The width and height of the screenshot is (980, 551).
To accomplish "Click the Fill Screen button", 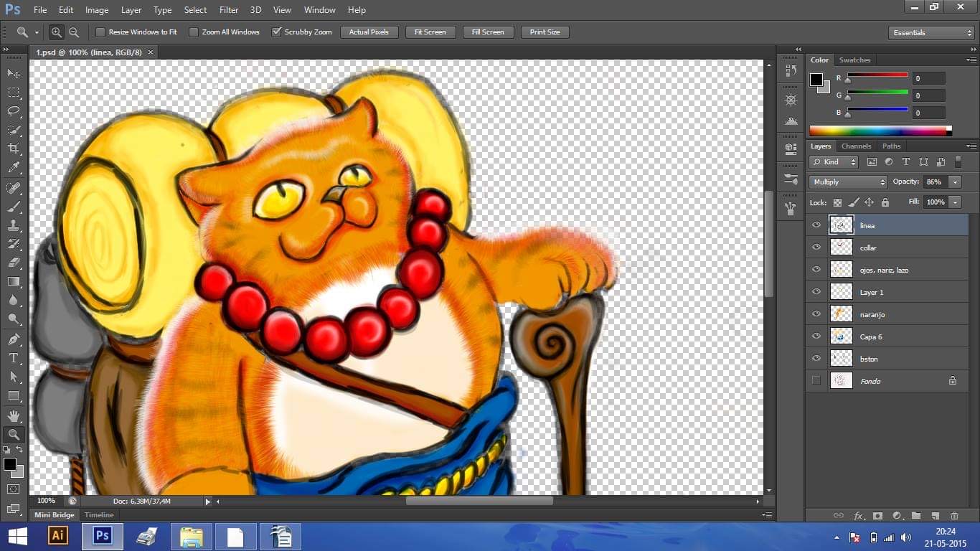I will [488, 32].
